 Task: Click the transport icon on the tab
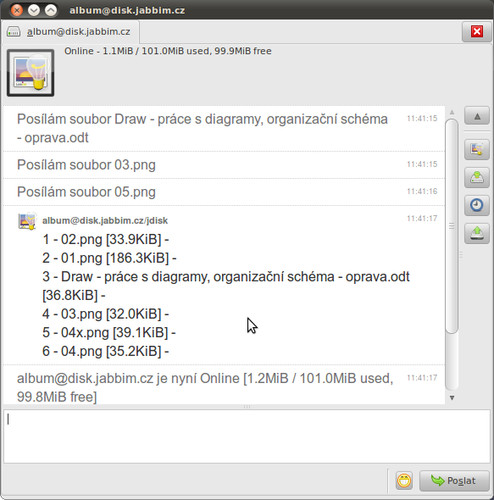pyautogui.click(x=14, y=32)
